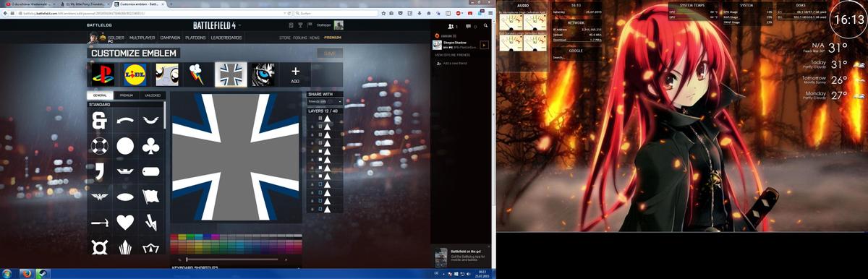This screenshot has width=868, height=279.
Task: Pick the lightning bolt shape
Action: (150, 222)
